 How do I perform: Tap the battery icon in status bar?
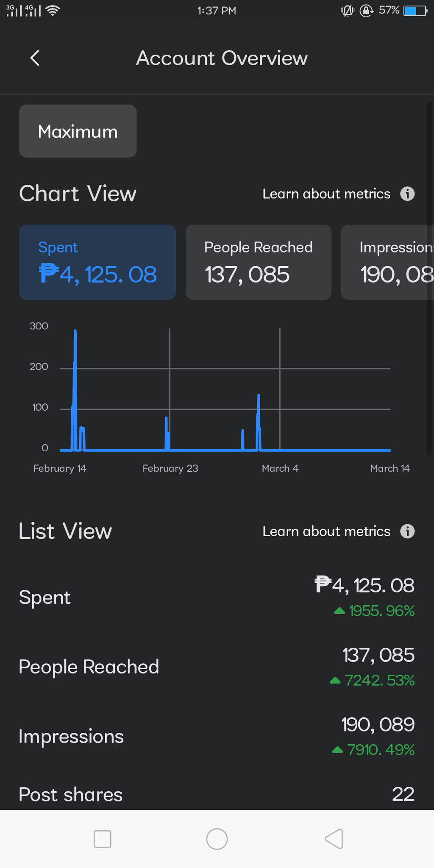click(415, 11)
